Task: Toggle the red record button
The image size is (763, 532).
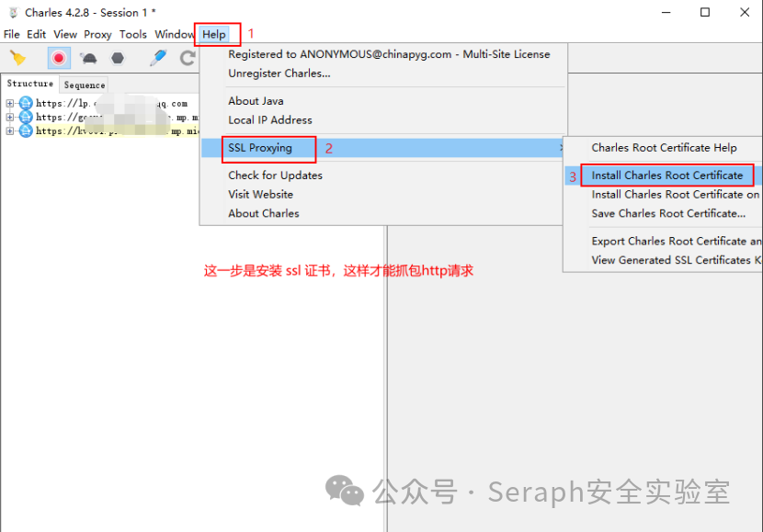Action: 59,59
